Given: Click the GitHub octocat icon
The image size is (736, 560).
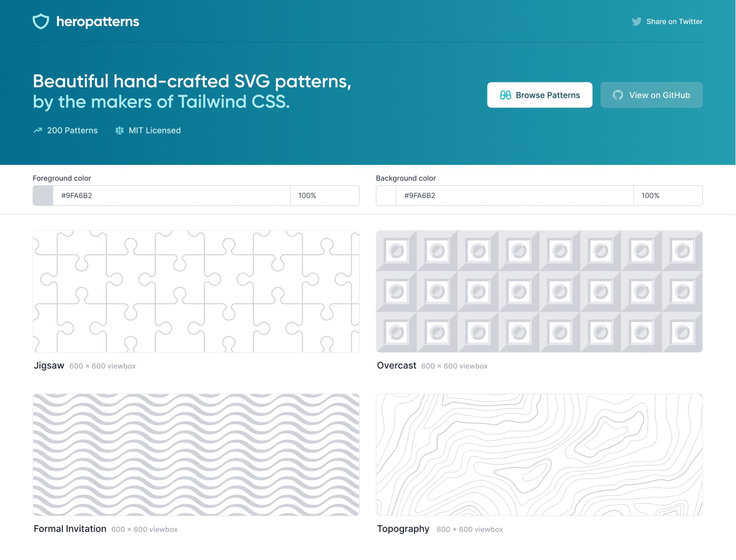Looking at the screenshot, I should [618, 95].
